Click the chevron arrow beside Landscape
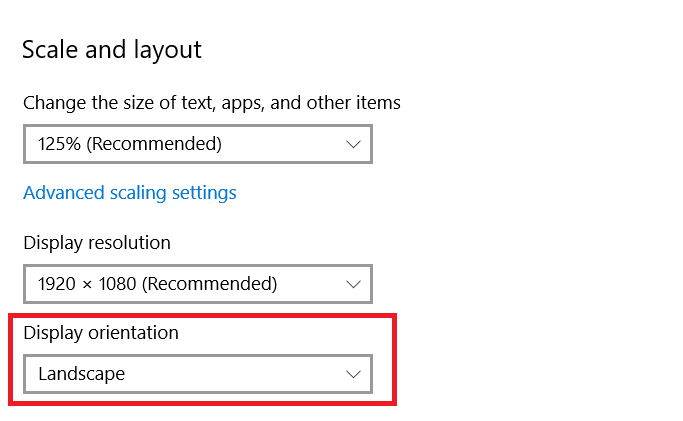Viewport: 683px width, 421px height. pos(353,374)
